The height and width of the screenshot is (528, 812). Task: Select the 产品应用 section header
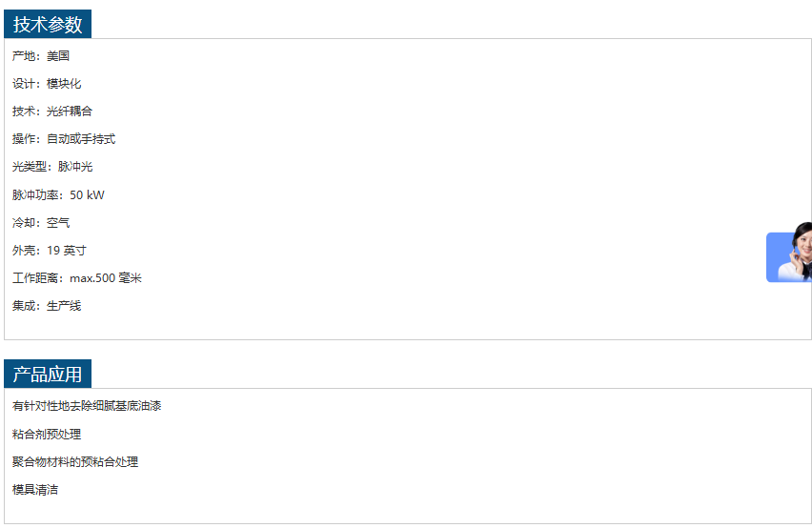(x=48, y=374)
